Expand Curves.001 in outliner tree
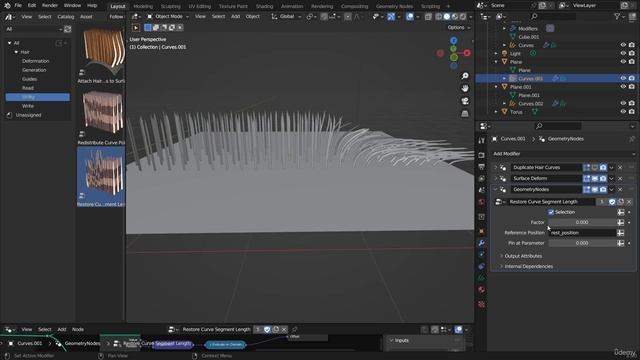This screenshot has height=360, width=640. tap(504, 78)
